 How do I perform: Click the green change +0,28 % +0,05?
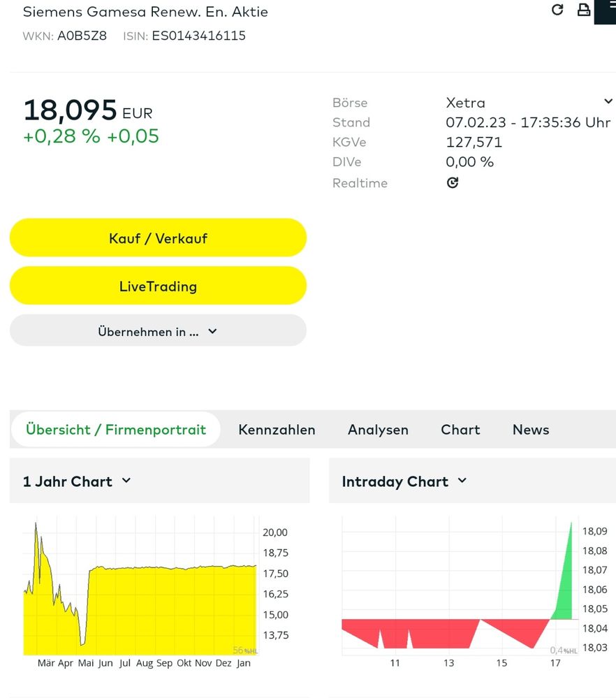[x=91, y=136]
